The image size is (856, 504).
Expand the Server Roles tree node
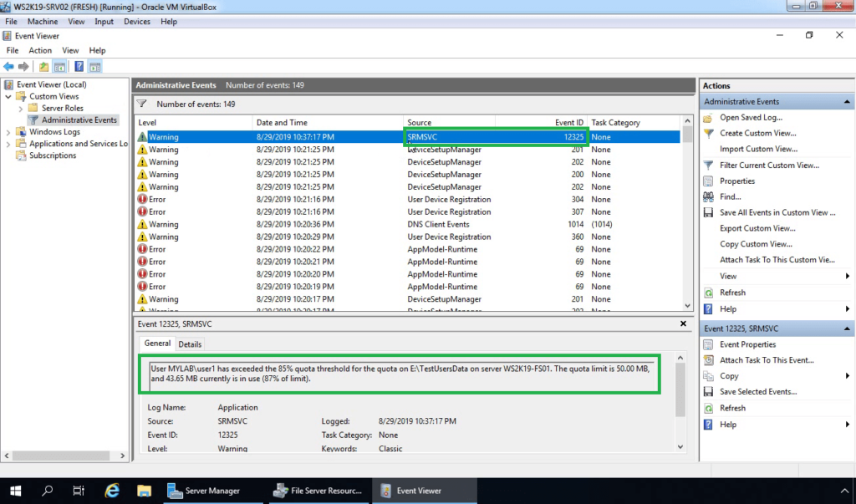click(21, 109)
